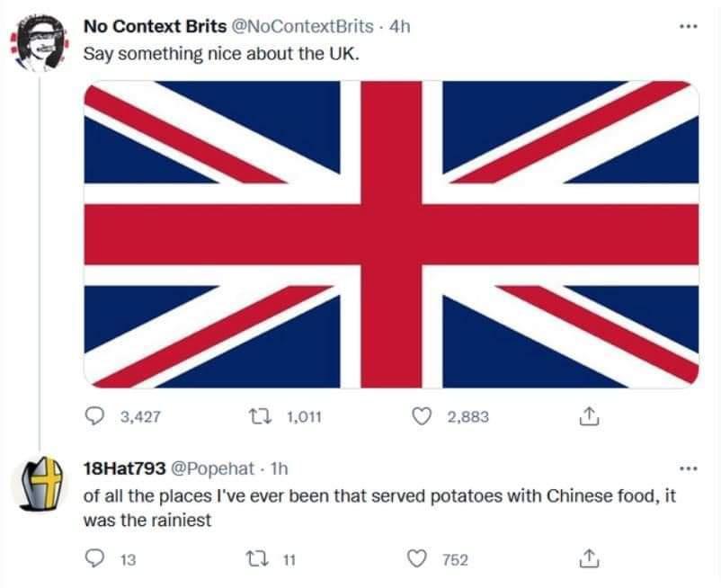Open more options menu on 18Hat793 tweet
This screenshot has height=588, width=721.
point(689,468)
